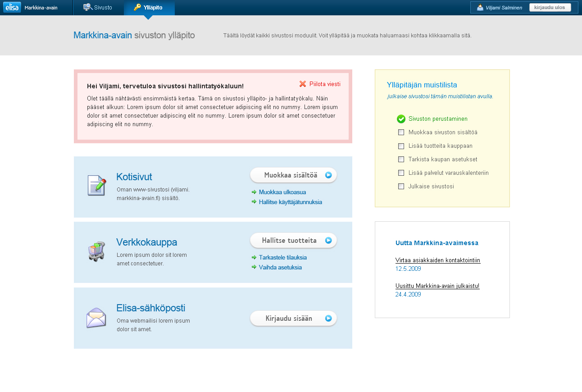Hide the welcome message via Piilota viesti
This screenshot has height=392, width=582.
(x=325, y=84)
